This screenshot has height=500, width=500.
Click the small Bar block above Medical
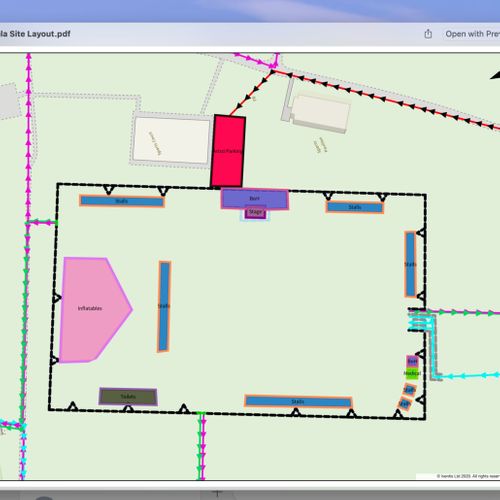pos(412,361)
